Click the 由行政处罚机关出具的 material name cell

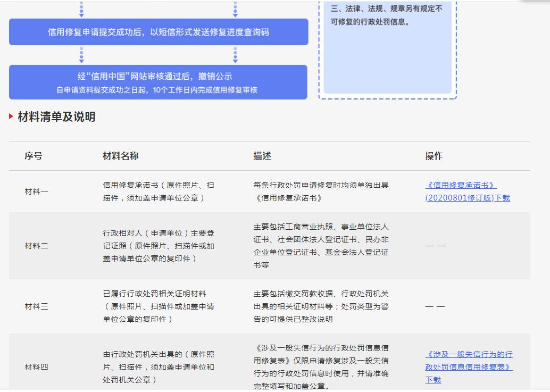click(x=159, y=367)
